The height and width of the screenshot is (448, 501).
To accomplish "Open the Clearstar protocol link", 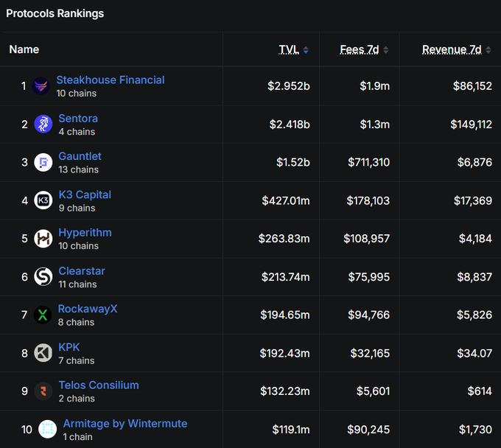I will [x=82, y=271].
